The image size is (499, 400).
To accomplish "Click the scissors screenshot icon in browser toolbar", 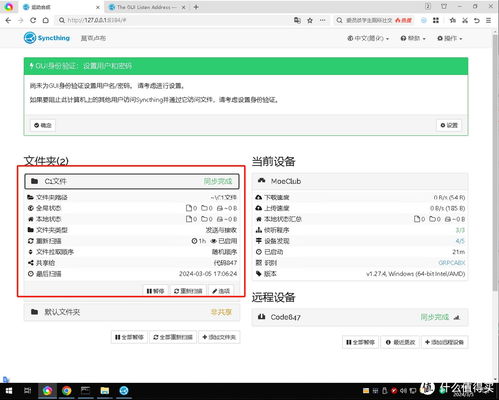I will coord(465,20).
